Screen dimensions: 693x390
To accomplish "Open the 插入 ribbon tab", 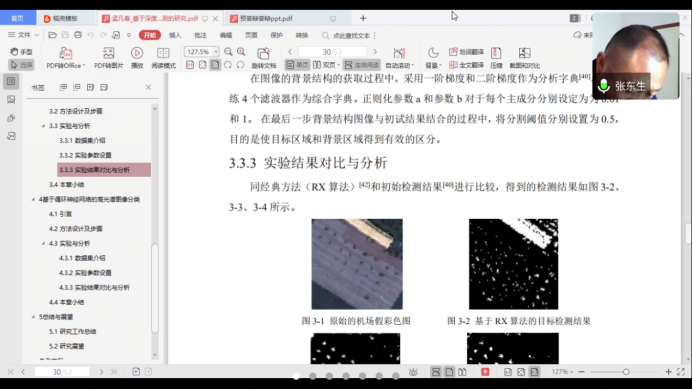I will click(x=175, y=35).
